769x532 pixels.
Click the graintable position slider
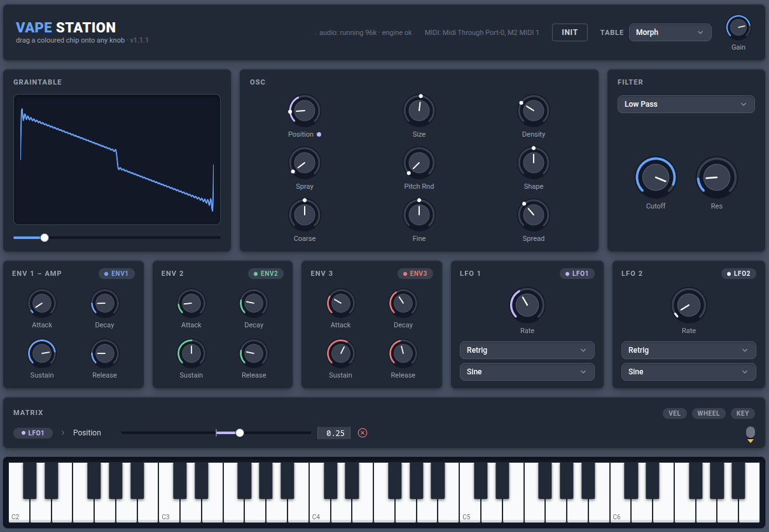(117, 238)
